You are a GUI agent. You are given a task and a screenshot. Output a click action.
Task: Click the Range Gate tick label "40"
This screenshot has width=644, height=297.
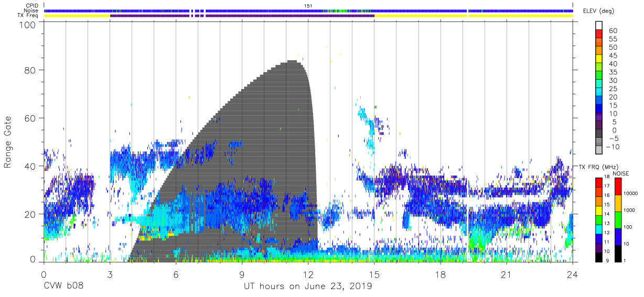point(31,166)
